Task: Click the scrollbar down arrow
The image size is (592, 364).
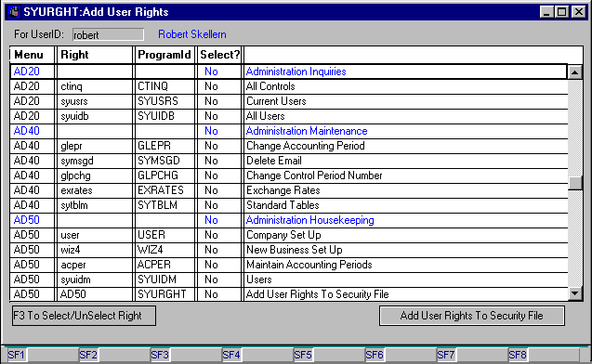Action: pyautogui.click(x=575, y=293)
